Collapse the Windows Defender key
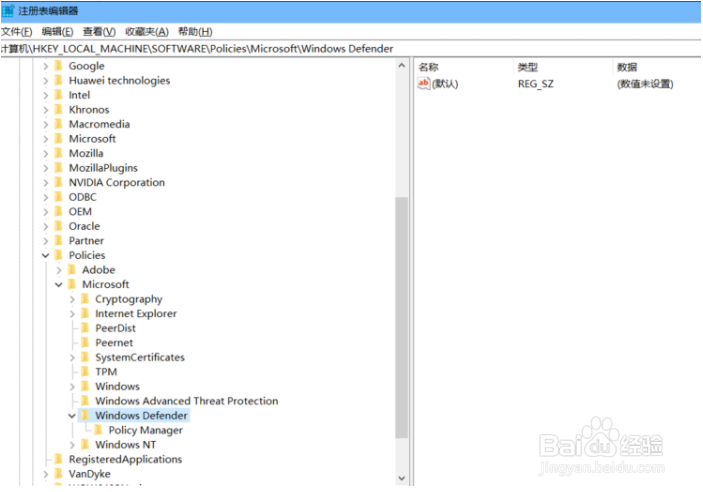 click(72, 416)
